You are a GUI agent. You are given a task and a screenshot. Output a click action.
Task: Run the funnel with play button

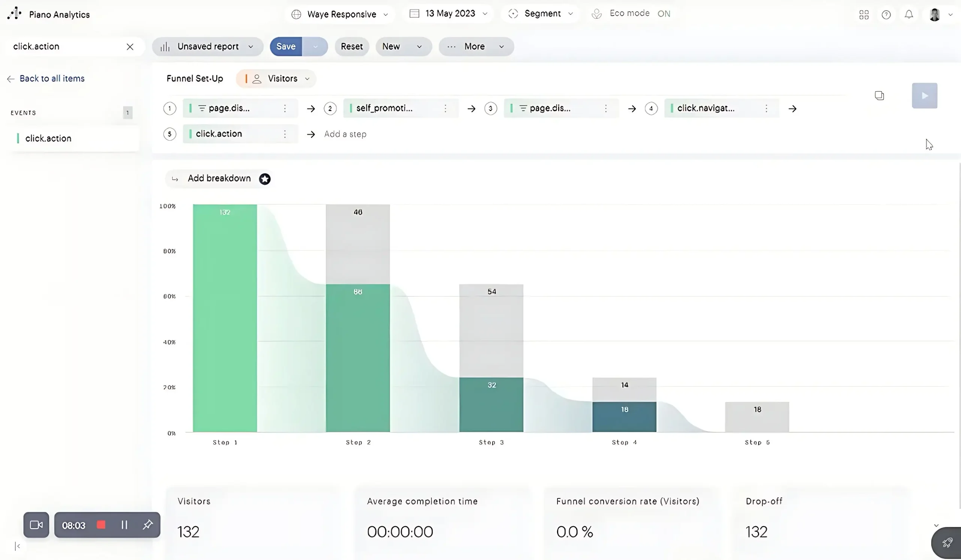tap(924, 95)
